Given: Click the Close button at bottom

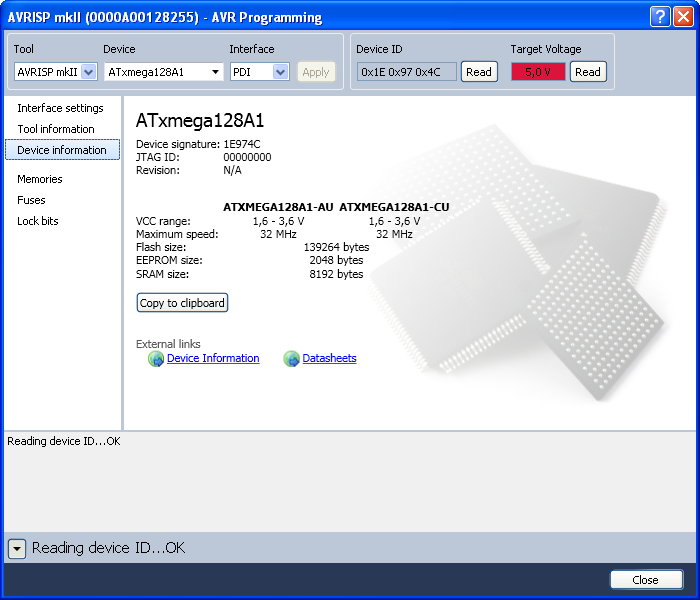Looking at the screenshot, I should pos(646,580).
